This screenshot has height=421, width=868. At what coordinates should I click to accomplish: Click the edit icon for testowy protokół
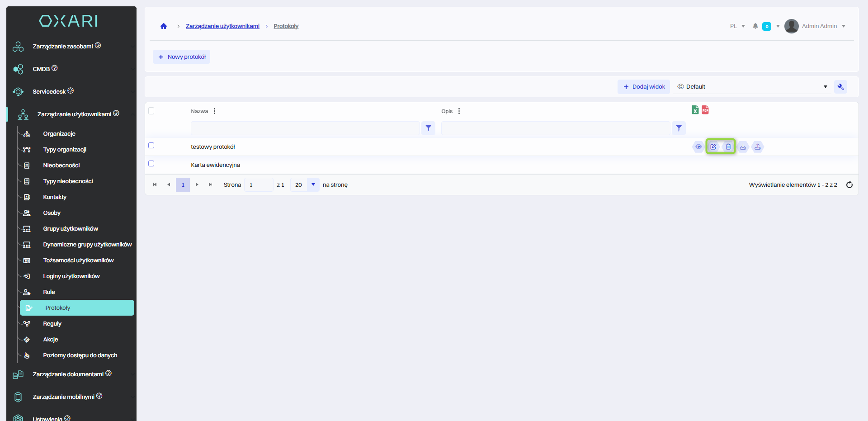[x=713, y=147]
